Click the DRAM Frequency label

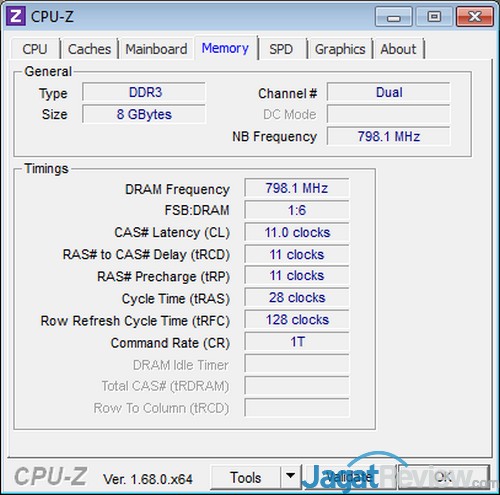click(x=177, y=189)
